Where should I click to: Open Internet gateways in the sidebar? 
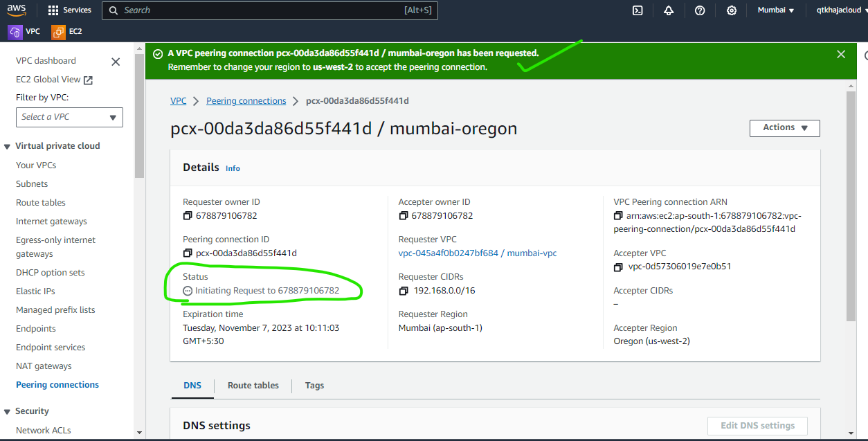point(51,222)
